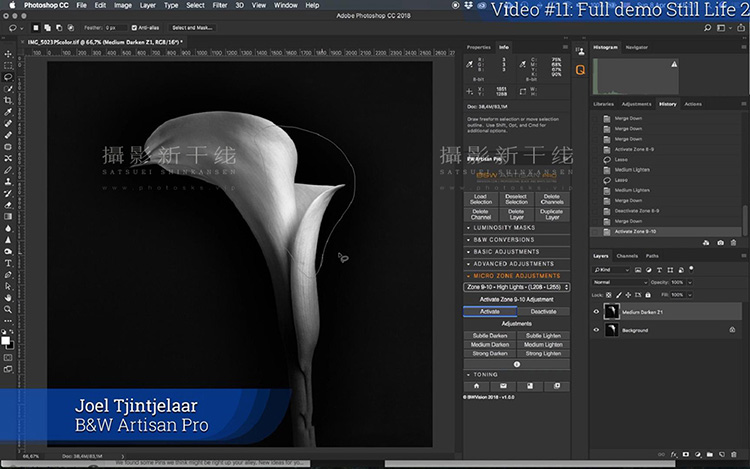Toggle lock transparent pixels
This screenshot has height=469, width=750.
[x=608, y=295]
